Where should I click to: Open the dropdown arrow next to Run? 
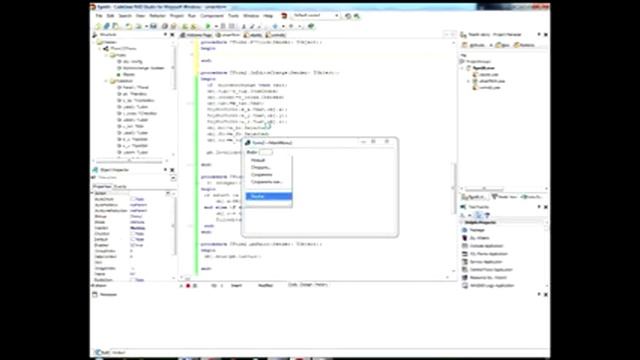pos(216,26)
